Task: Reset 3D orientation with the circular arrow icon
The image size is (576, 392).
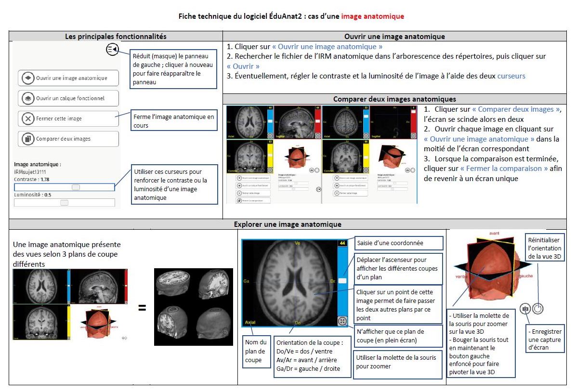Action: pyautogui.click(x=537, y=308)
